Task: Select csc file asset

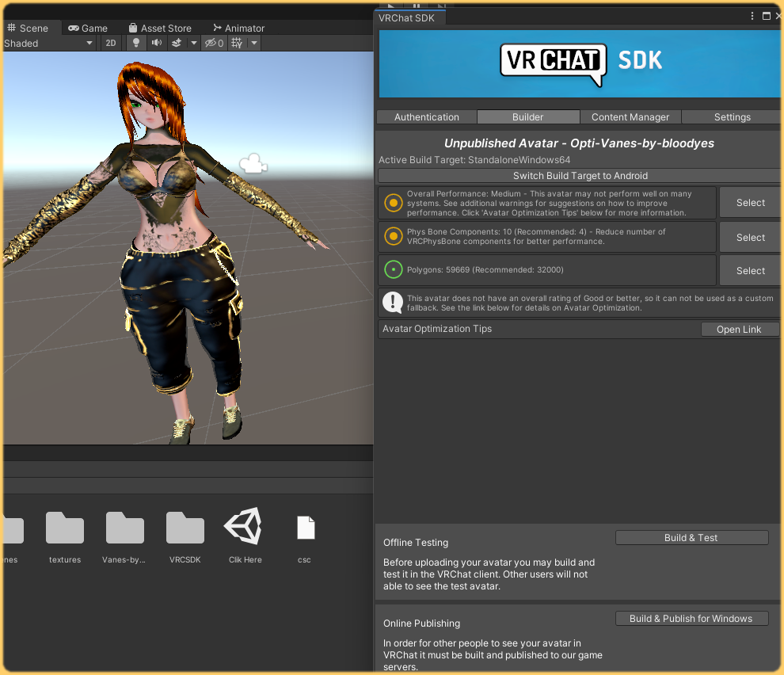Action: [x=305, y=539]
